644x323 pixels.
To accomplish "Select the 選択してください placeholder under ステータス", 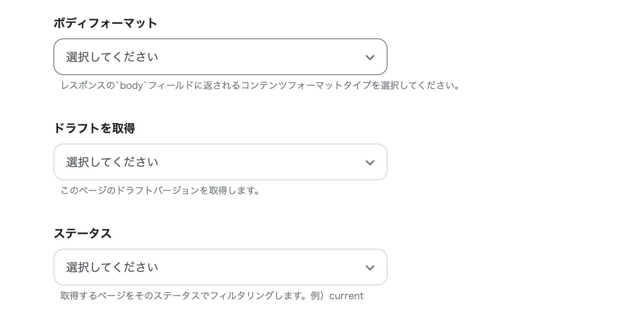I will (111, 267).
